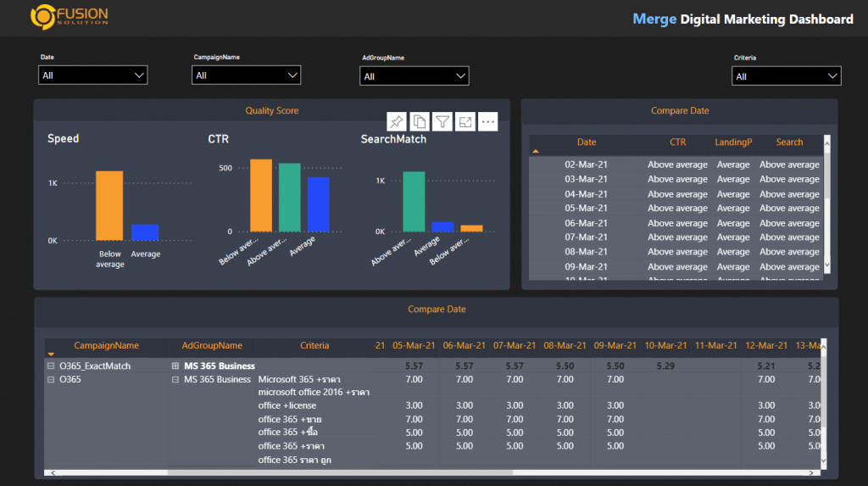The height and width of the screenshot is (486, 868).
Task: Pin the Quality Score visual
Action: (x=397, y=122)
